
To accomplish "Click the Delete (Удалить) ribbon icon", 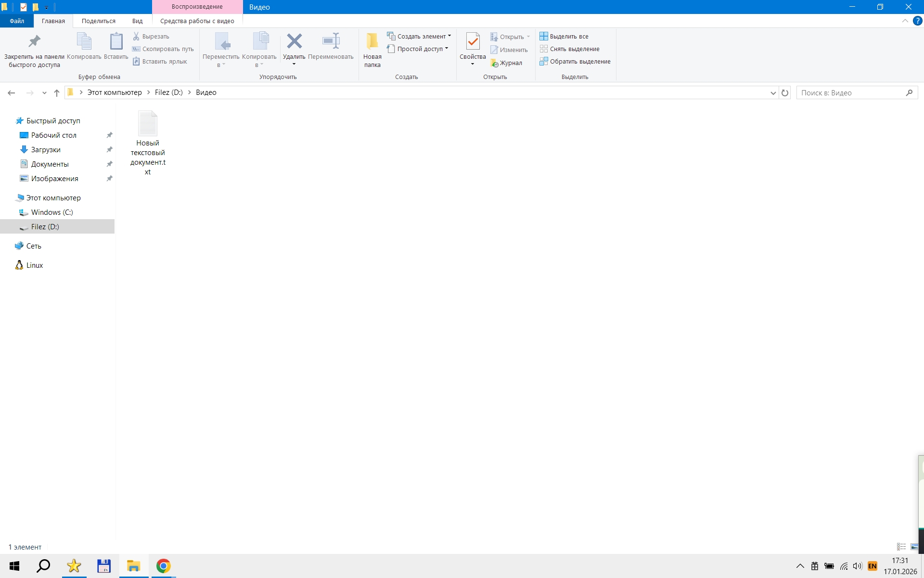I will pos(294,42).
